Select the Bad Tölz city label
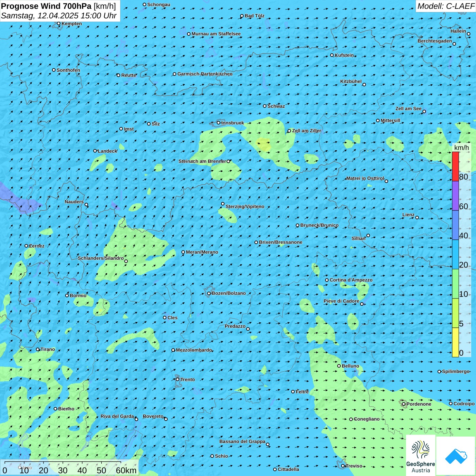Image resolution: width=476 pixels, height=476 pixels. tap(254, 16)
